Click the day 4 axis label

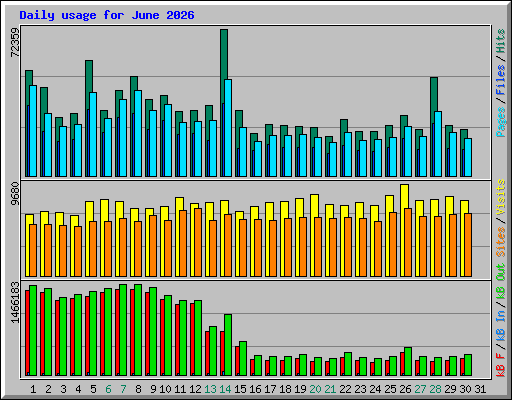(78, 389)
